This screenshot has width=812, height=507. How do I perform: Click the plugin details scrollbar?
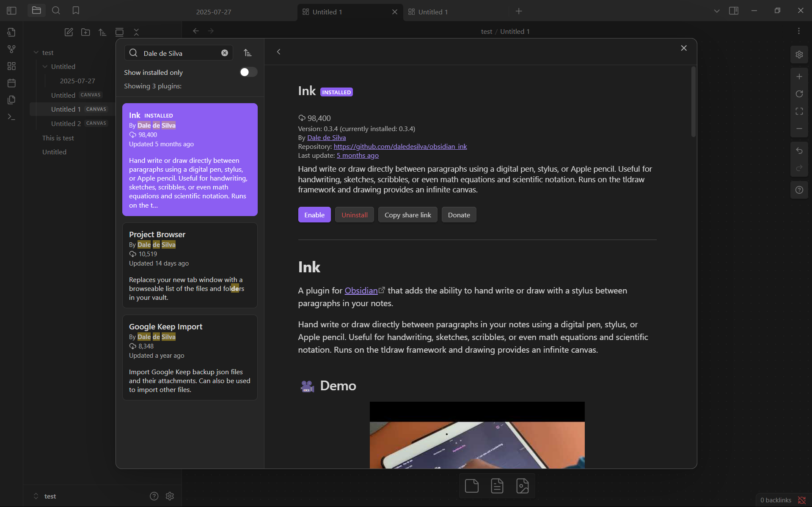click(x=693, y=101)
